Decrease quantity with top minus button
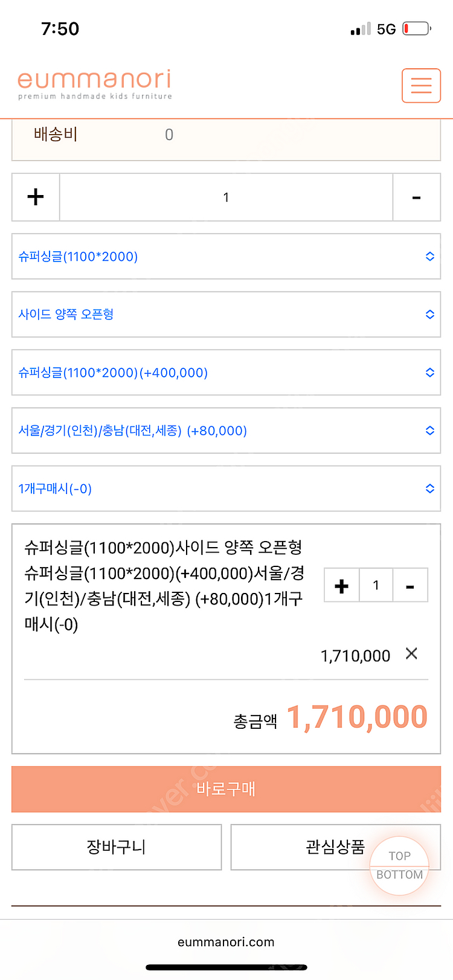 tap(416, 197)
